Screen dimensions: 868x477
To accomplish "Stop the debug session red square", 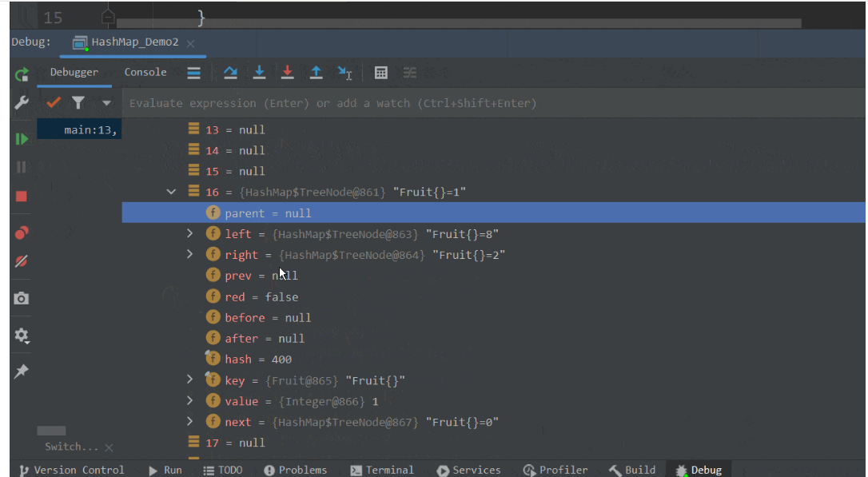I will (22, 197).
